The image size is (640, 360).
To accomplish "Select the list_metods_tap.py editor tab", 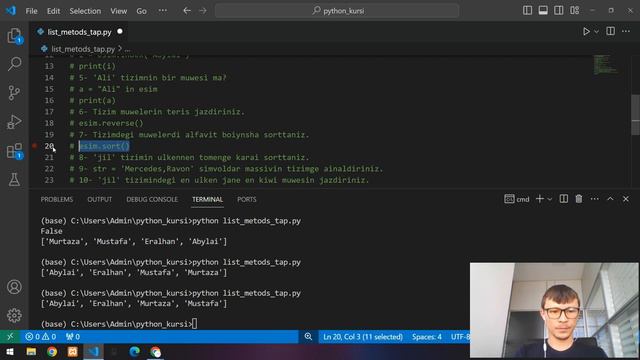I will click(x=79, y=32).
